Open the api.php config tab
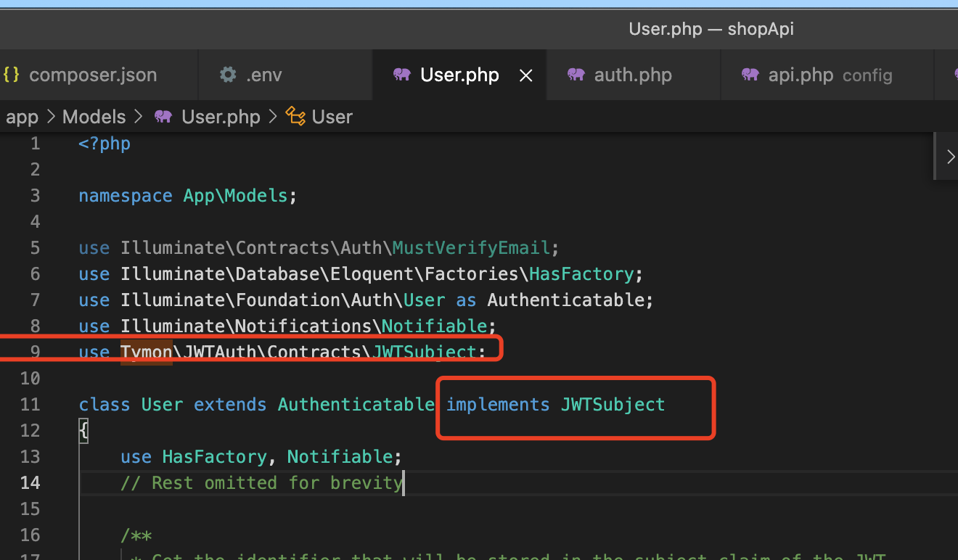The image size is (958, 560). coord(827,75)
